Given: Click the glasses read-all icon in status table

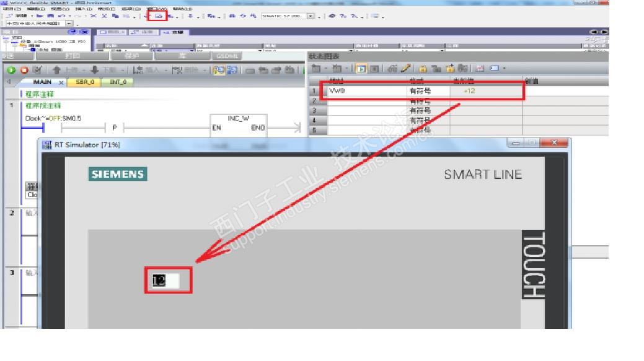Looking at the screenshot, I should 392,69.
